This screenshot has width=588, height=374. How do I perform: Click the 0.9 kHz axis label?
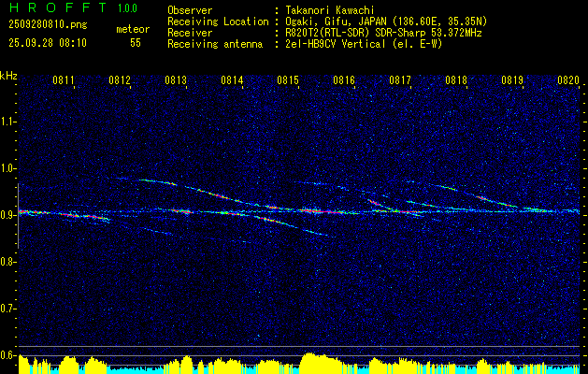(x=7, y=215)
